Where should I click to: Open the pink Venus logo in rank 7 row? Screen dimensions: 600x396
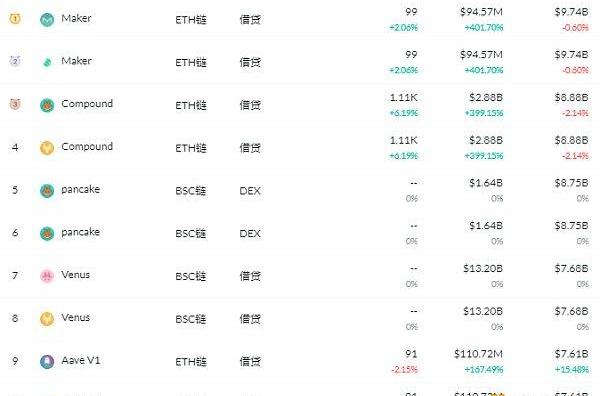pos(47,276)
